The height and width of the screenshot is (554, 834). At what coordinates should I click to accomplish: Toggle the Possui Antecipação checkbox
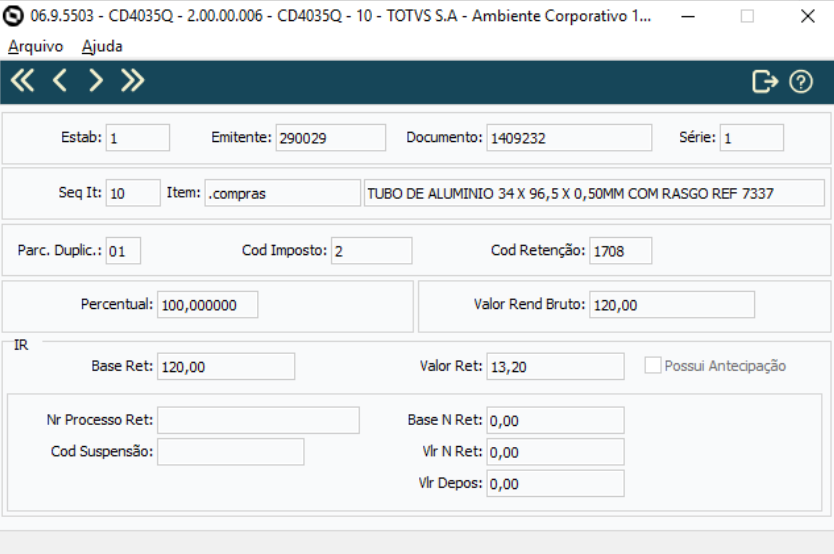coord(653,366)
